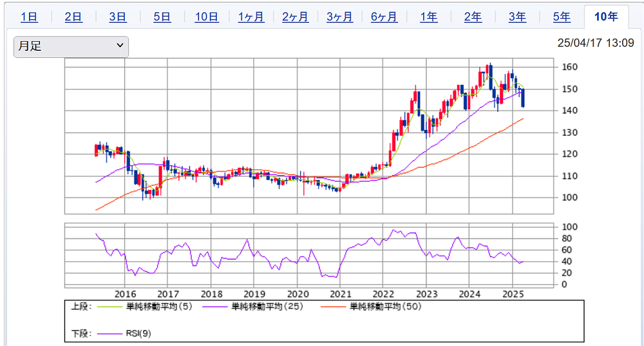Screen dimensions: 644x346
Task: Open the 2ヶ月 period tab
Action: point(296,17)
